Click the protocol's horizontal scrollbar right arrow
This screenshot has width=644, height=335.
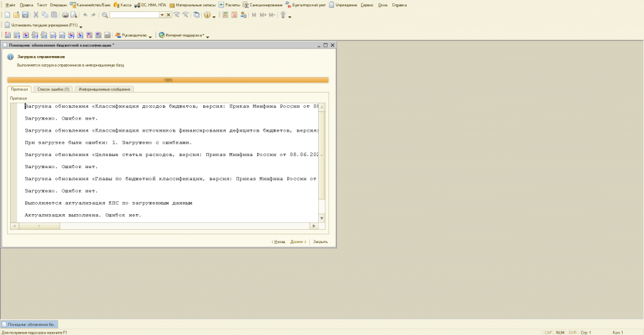pos(314,225)
